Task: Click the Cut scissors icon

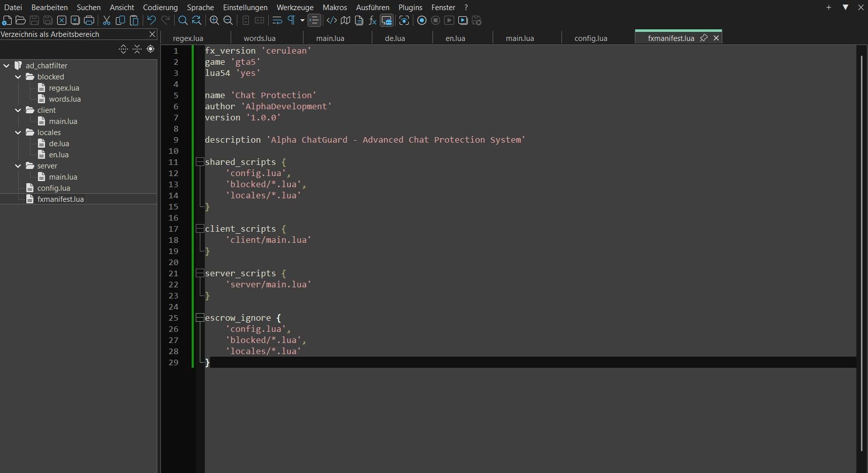Action: click(107, 21)
